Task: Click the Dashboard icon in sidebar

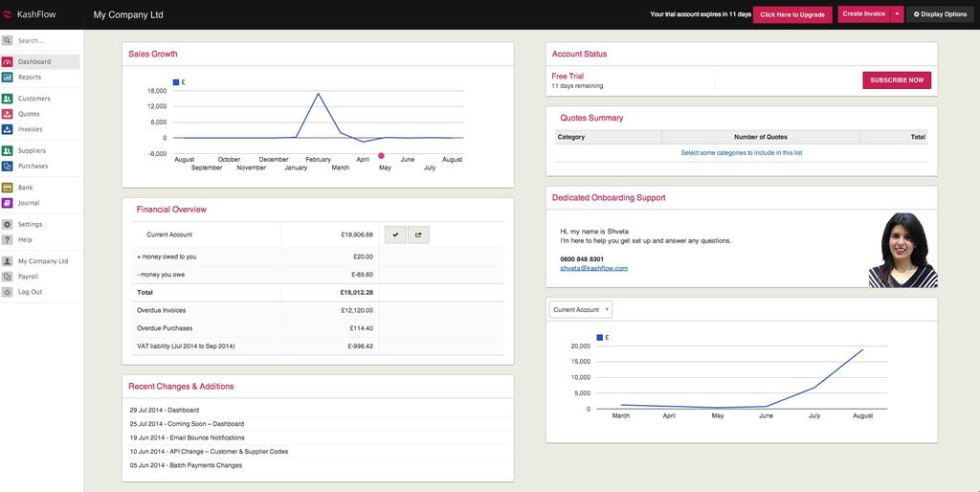Action: pos(8,61)
